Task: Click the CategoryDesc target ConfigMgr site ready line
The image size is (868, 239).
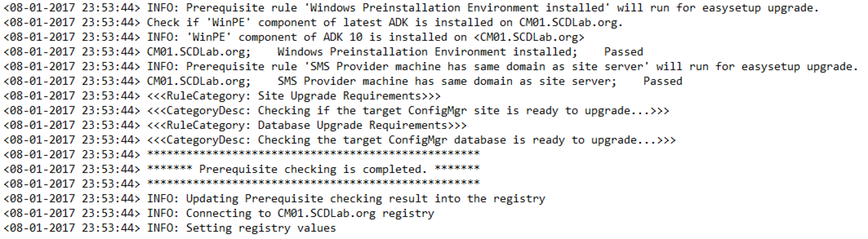Action: [x=336, y=111]
